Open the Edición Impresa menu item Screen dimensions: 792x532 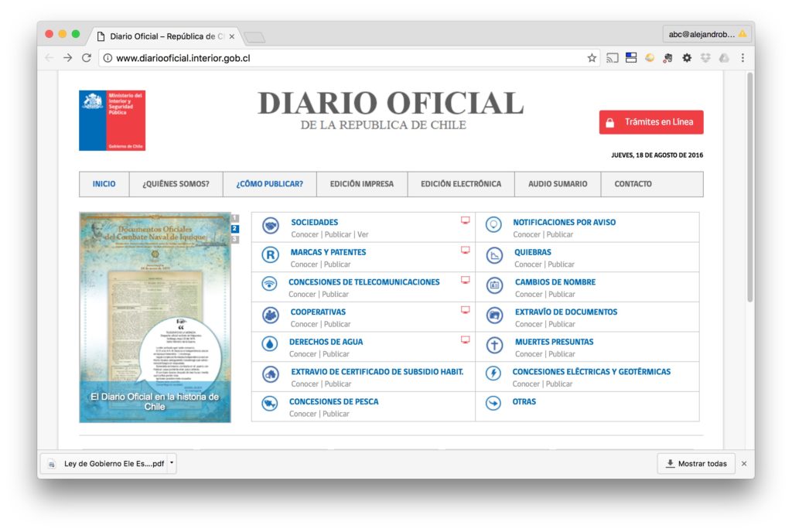[362, 184]
